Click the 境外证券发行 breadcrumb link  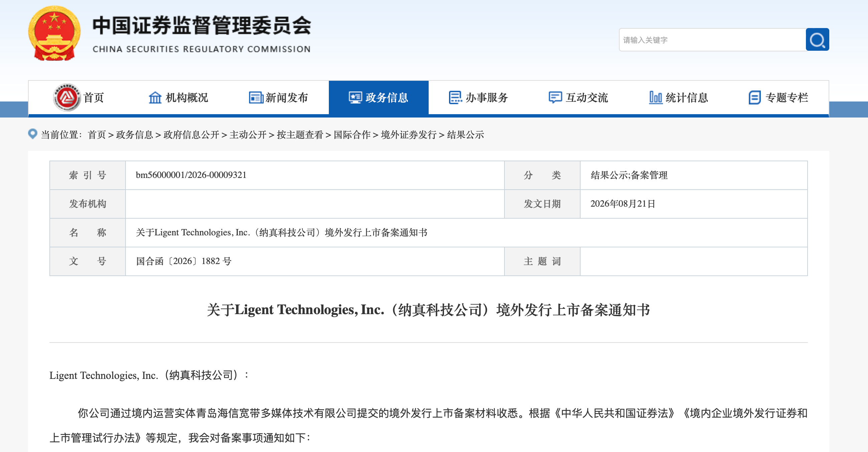pos(409,135)
